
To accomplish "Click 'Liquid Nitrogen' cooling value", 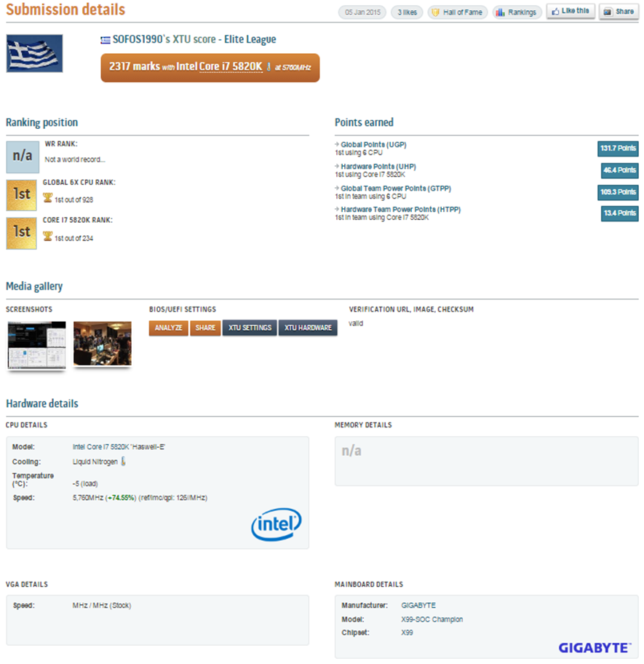I will [x=95, y=462].
